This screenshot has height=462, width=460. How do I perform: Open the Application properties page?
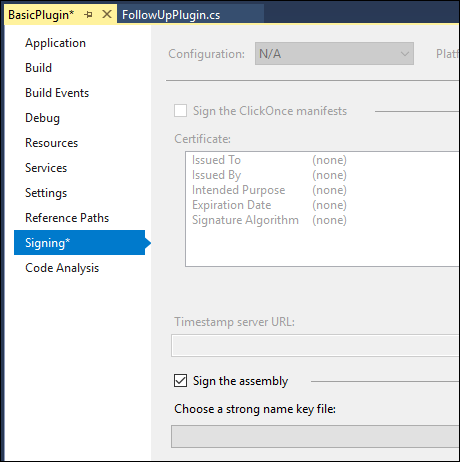[x=55, y=43]
